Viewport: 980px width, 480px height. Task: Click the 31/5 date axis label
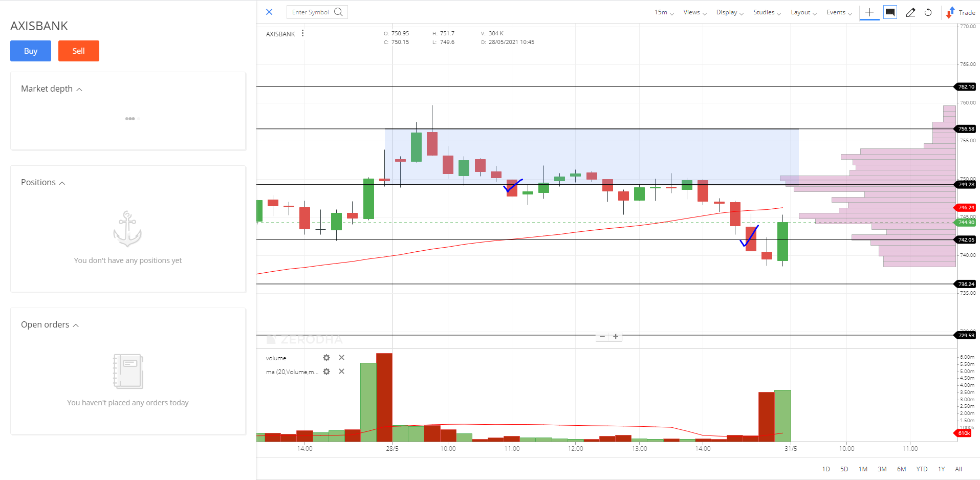tap(791, 449)
